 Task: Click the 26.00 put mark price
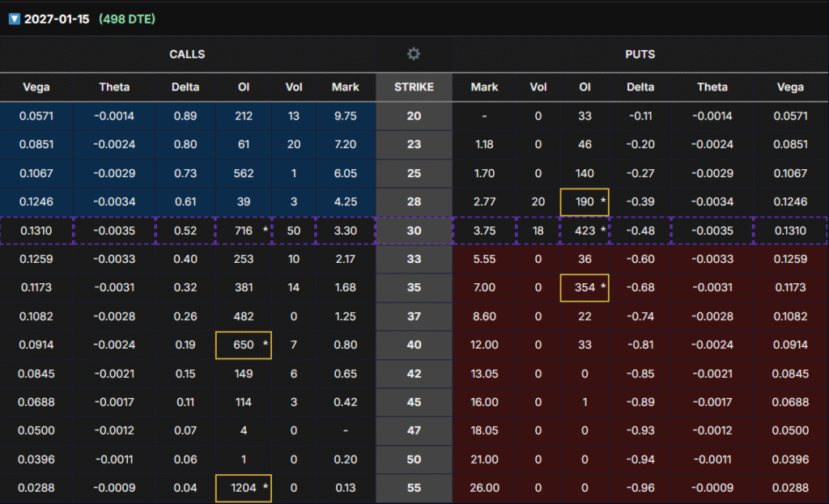pos(484,487)
